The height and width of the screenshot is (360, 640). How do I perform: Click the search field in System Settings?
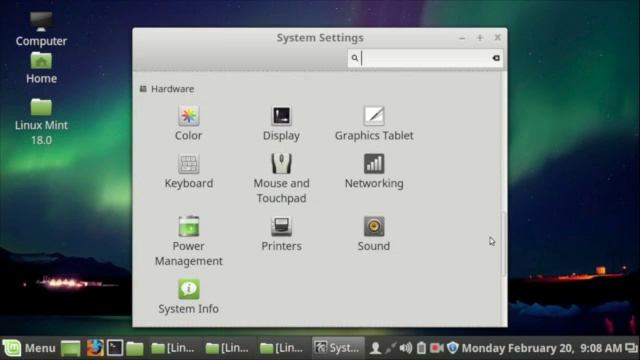425,58
